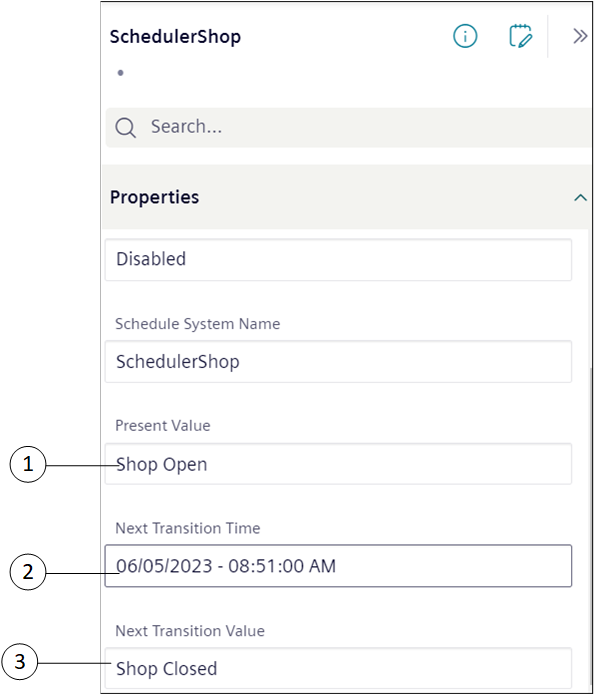Select the Present Value Shop Open field
Viewport: 595px width, 695px height.
click(338, 464)
